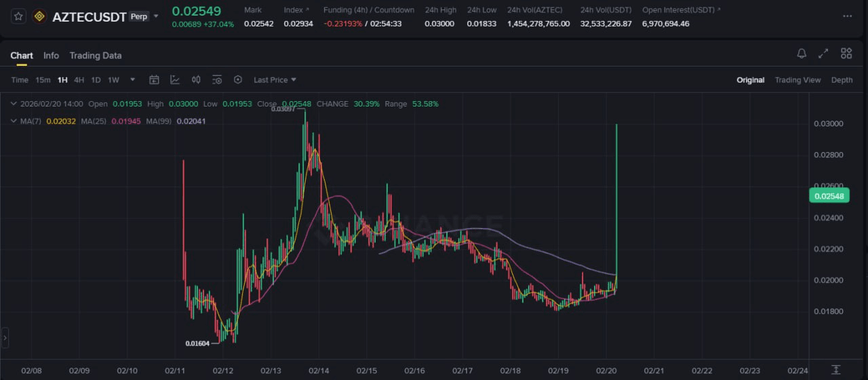Switch to the Trading Data tab

click(x=95, y=56)
